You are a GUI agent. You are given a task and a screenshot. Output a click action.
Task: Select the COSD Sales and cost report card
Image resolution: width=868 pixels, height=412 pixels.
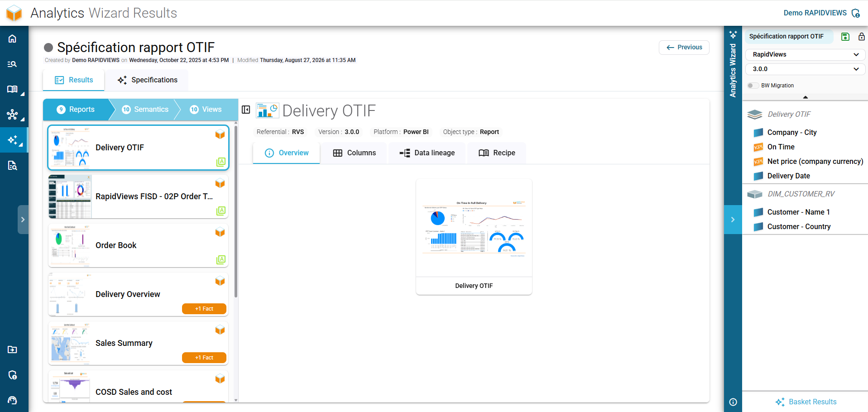(139, 387)
